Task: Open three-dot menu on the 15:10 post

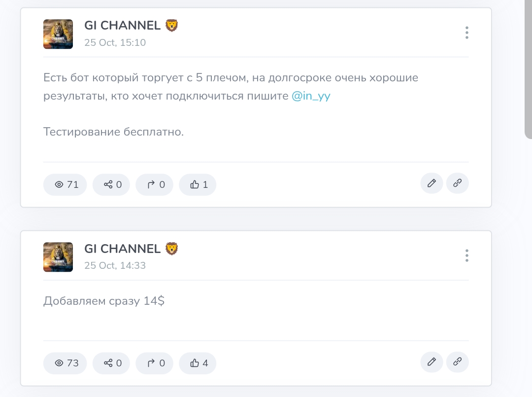Action: (466, 33)
